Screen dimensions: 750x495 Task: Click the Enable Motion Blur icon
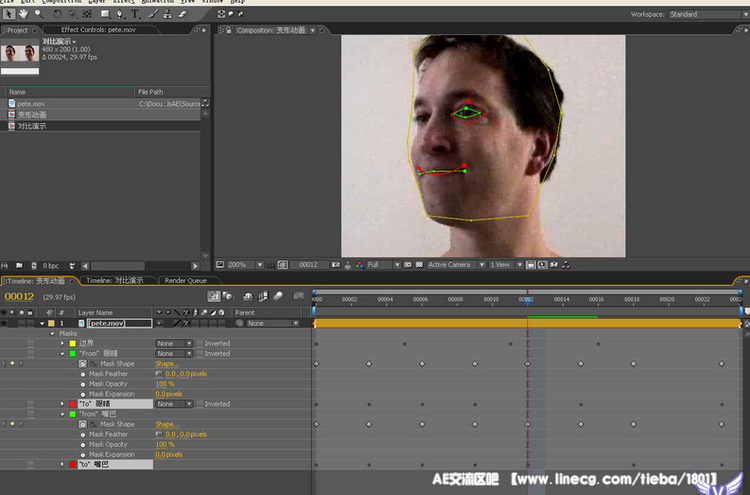click(x=278, y=297)
